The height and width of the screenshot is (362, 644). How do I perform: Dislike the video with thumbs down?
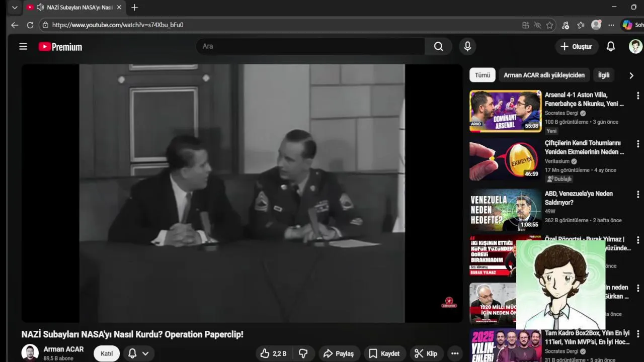pos(303,353)
